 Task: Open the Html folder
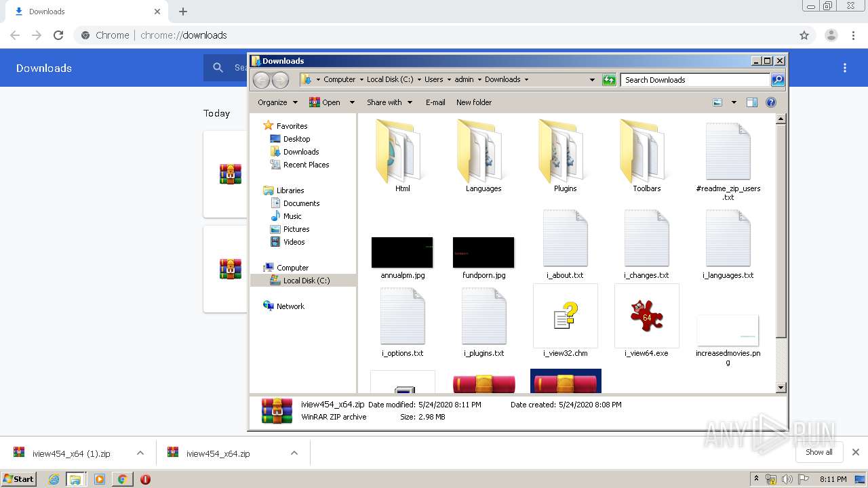[x=402, y=157]
